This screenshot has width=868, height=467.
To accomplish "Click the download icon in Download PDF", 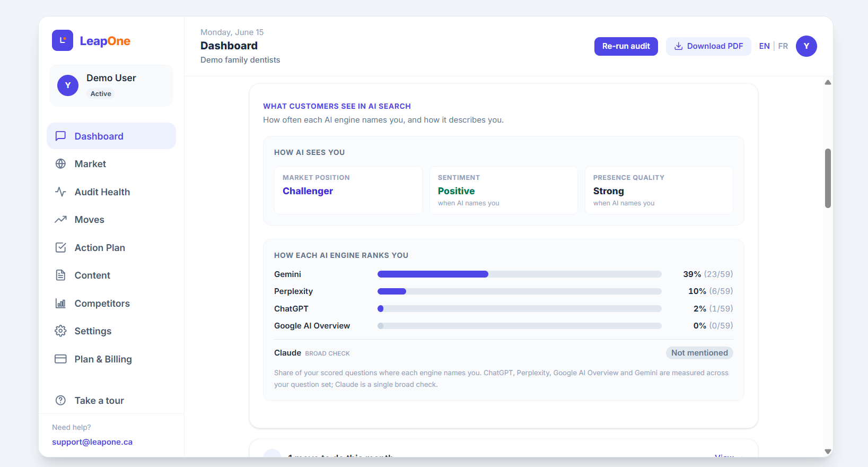I will (678, 46).
